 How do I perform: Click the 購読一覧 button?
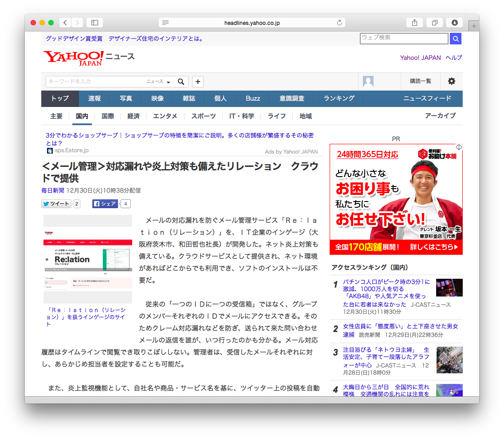(x=421, y=81)
